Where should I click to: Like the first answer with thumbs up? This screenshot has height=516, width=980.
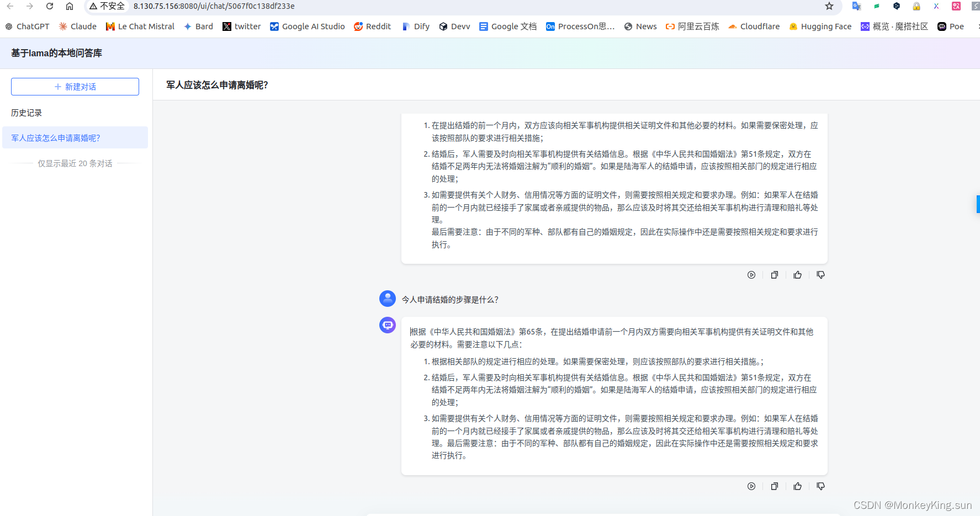[798, 275]
